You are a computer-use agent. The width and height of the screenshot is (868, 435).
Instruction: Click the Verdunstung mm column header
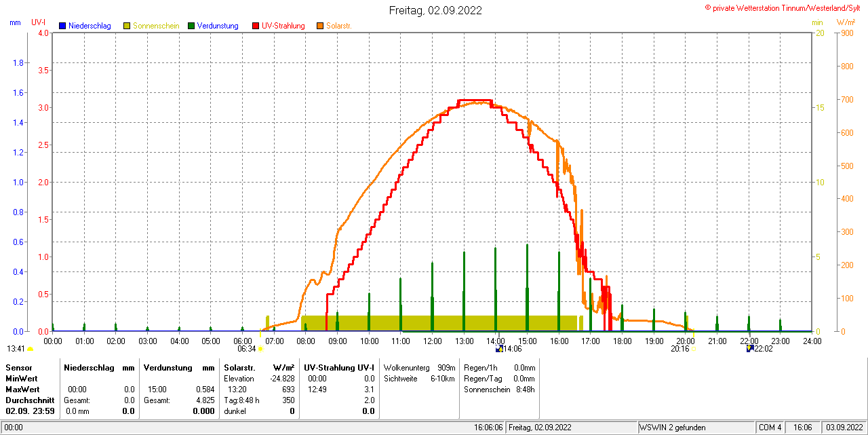tap(179, 367)
